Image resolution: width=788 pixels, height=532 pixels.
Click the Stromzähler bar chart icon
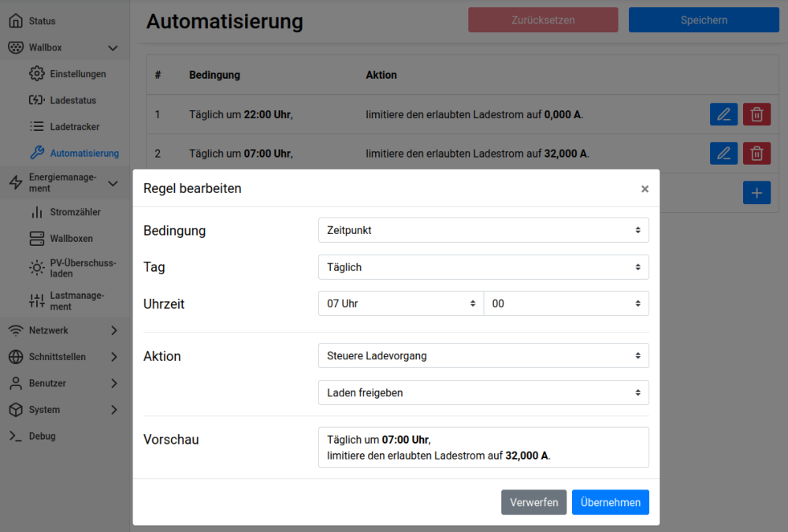pos(37,213)
